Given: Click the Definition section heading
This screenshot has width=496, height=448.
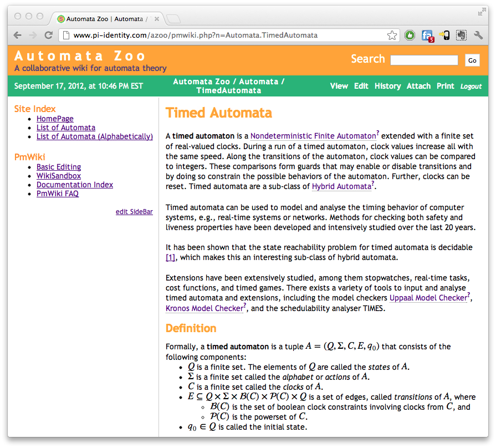Looking at the screenshot, I should pyautogui.click(x=191, y=328).
